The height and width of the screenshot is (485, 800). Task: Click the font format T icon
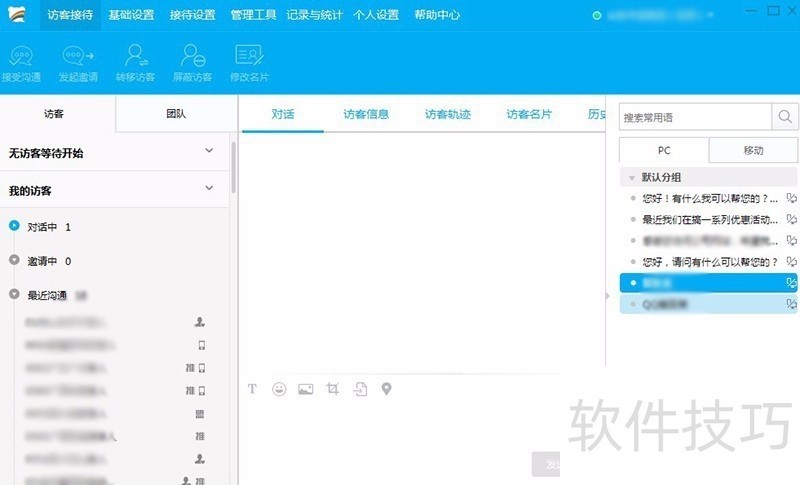pyautogui.click(x=252, y=389)
